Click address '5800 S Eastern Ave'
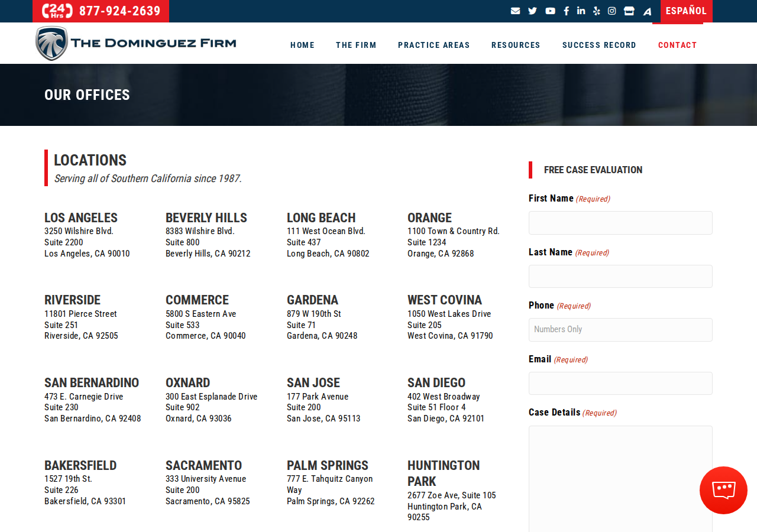 (x=200, y=314)
